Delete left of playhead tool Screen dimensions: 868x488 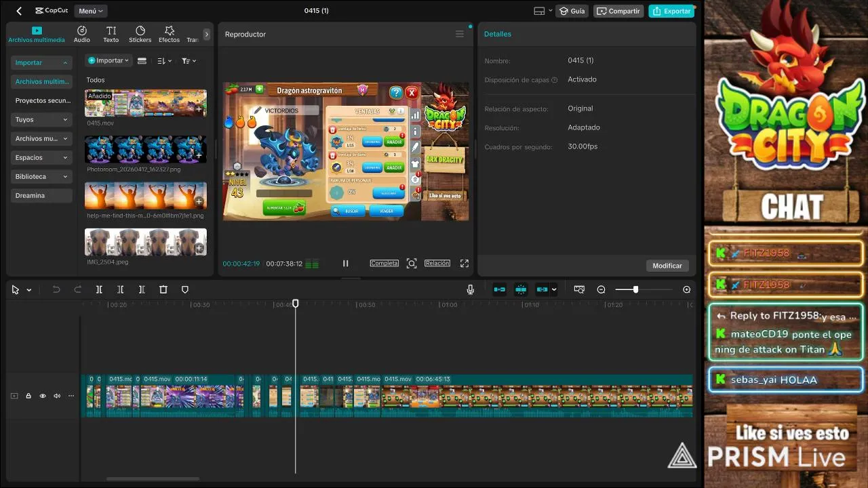120,289
